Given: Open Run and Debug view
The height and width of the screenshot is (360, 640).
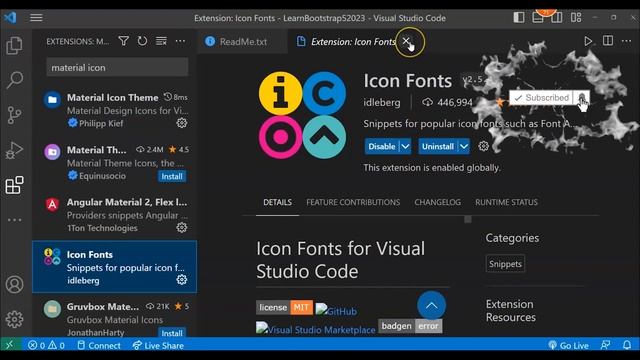Looking at the screenshot, I should (14, 150).
